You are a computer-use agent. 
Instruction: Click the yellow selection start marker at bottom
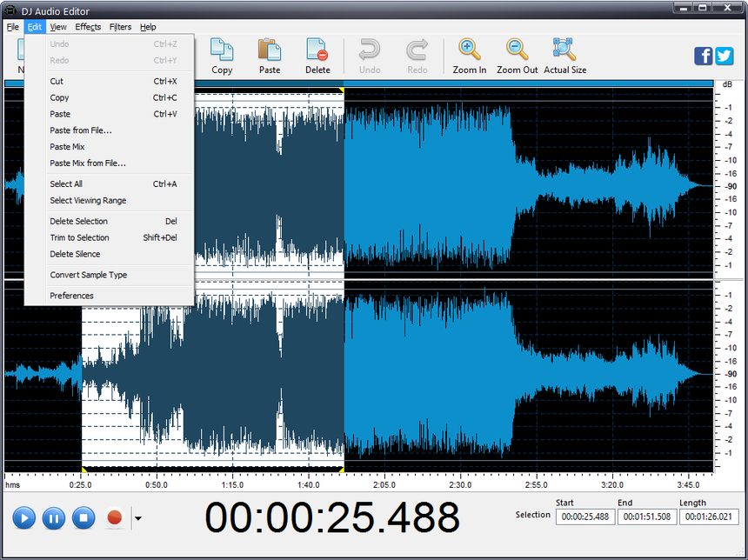84,470
